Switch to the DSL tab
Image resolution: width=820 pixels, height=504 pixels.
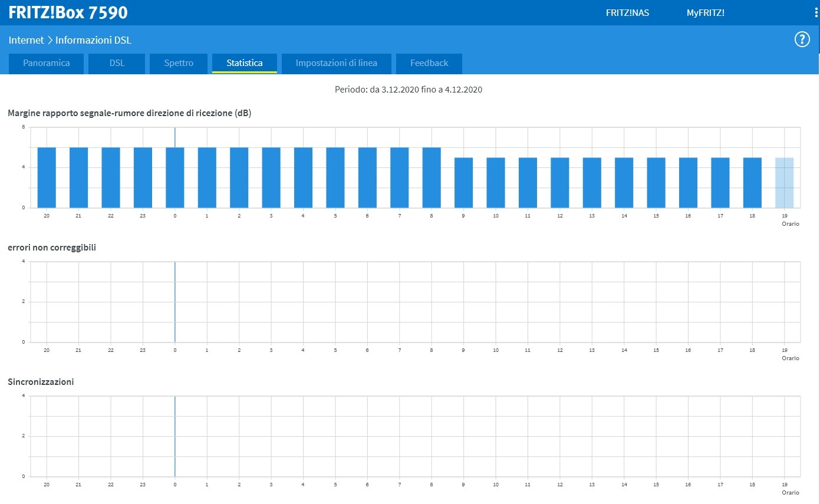pyautogui.click(x=117, y=63)
